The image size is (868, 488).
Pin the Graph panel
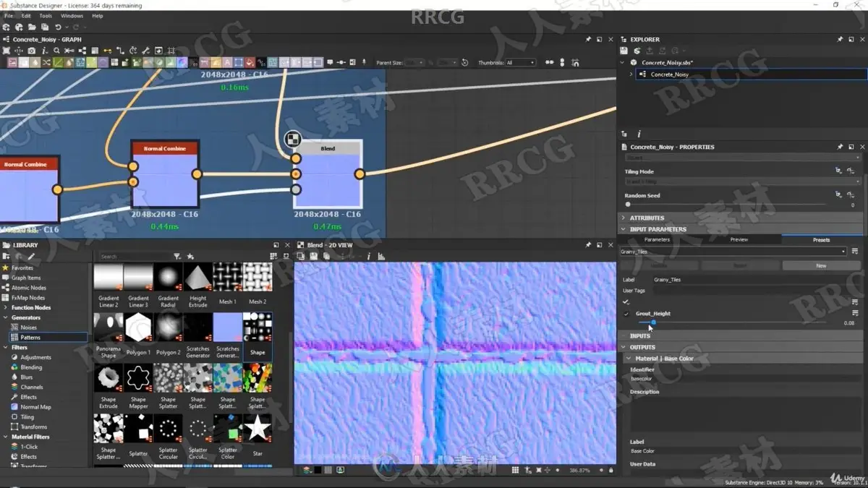[588, 39]
